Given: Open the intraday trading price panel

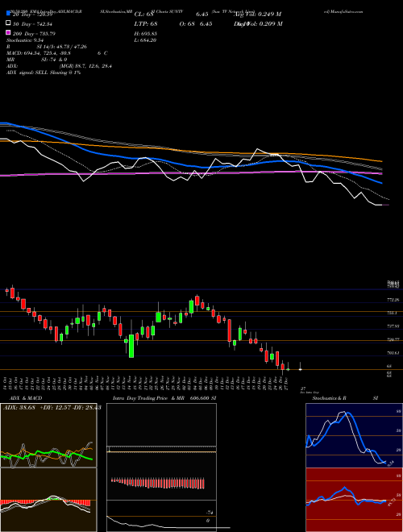Looking at the screenshot, I should (161, 468).
